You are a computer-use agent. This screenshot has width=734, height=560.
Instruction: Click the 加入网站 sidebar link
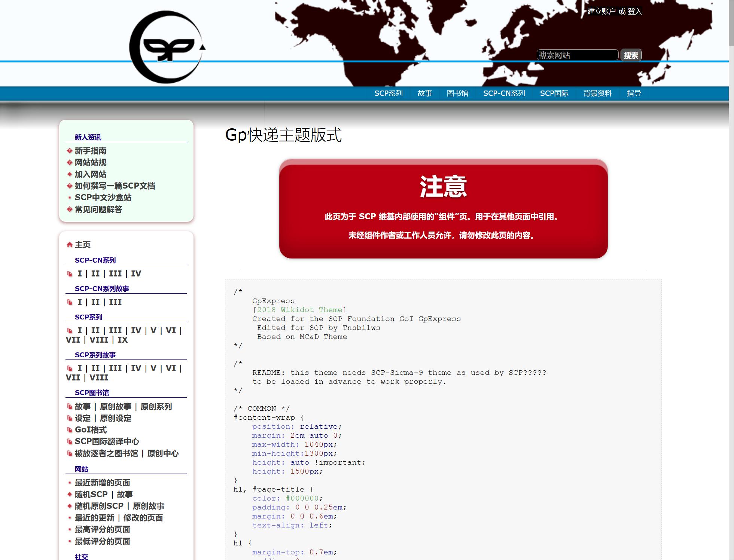tap(90, 174)
